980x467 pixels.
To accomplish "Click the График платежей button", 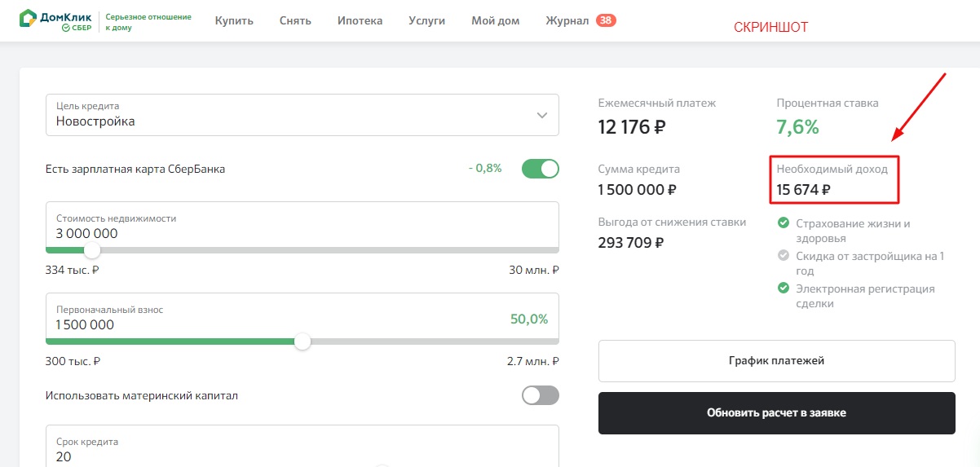I will pyautogui.click(x=776, y=361).
